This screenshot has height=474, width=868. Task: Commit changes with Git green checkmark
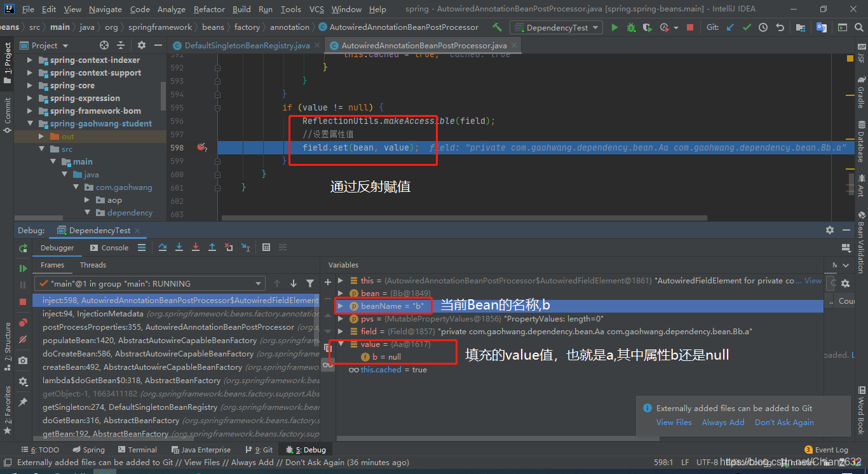(747, 27)
